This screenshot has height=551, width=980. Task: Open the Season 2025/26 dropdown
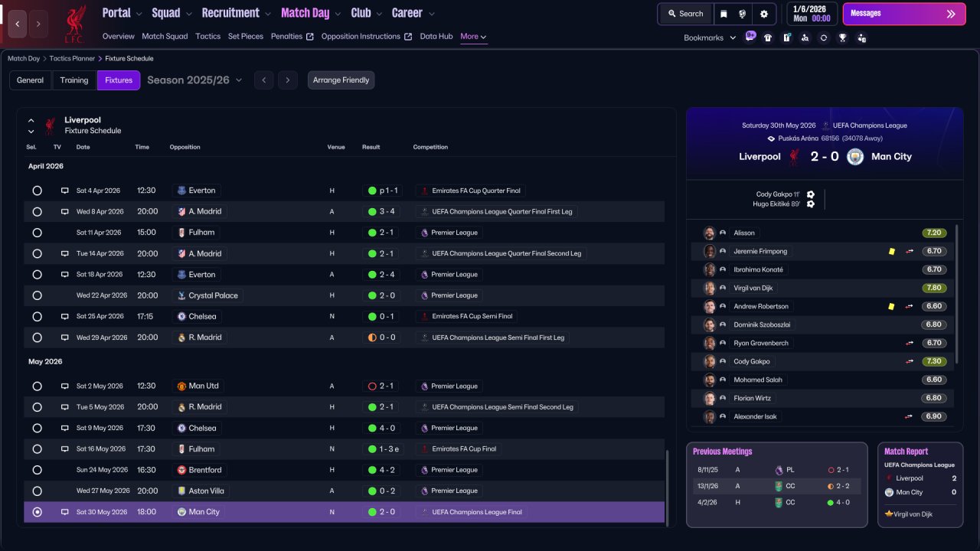pyautogui.click(x=194, y=80)
